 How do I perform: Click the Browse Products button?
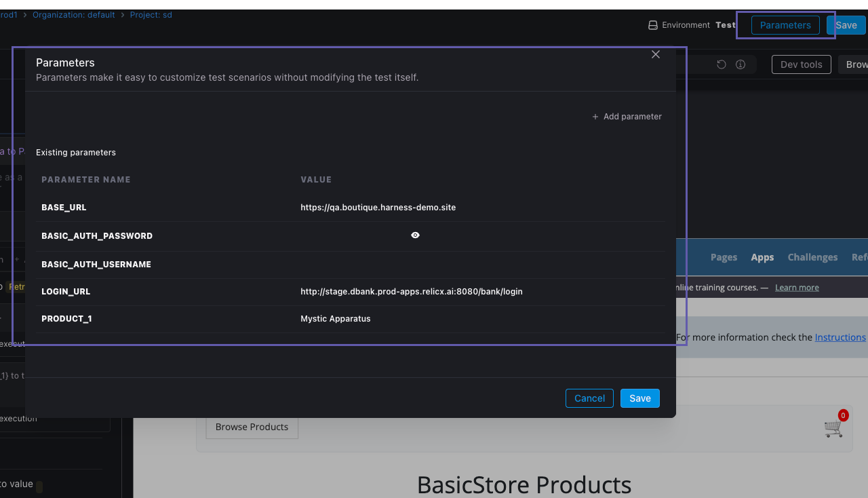pos(252,427)
